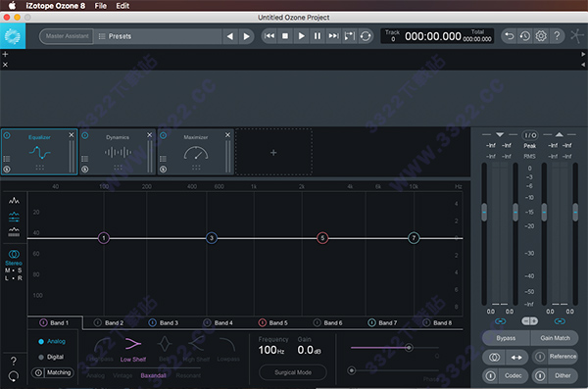Select Digital EQ mode
The width and height of the screenshot is (588, 389).
coord(51,357)
